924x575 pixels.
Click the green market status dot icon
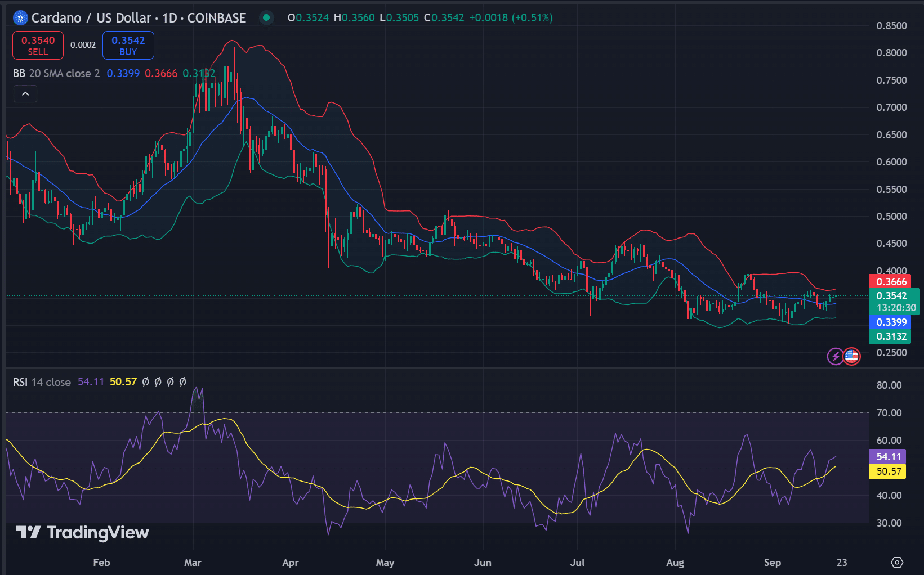[x=265, y=17]
